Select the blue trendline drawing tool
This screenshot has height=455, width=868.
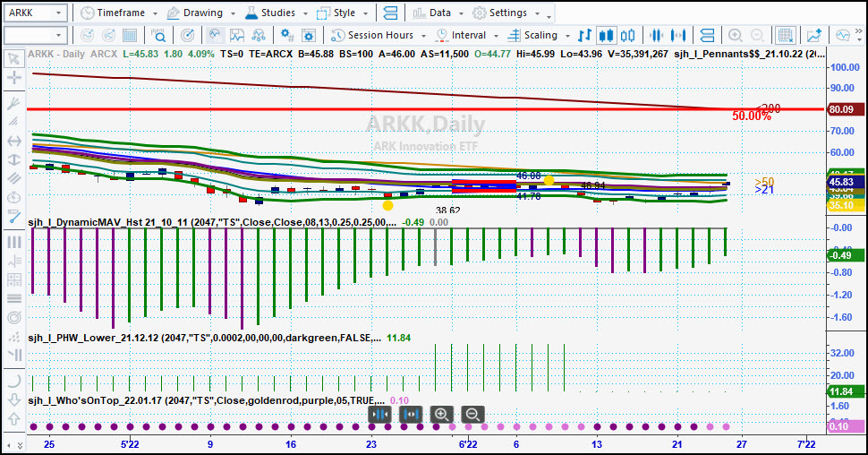click(13, 217)
